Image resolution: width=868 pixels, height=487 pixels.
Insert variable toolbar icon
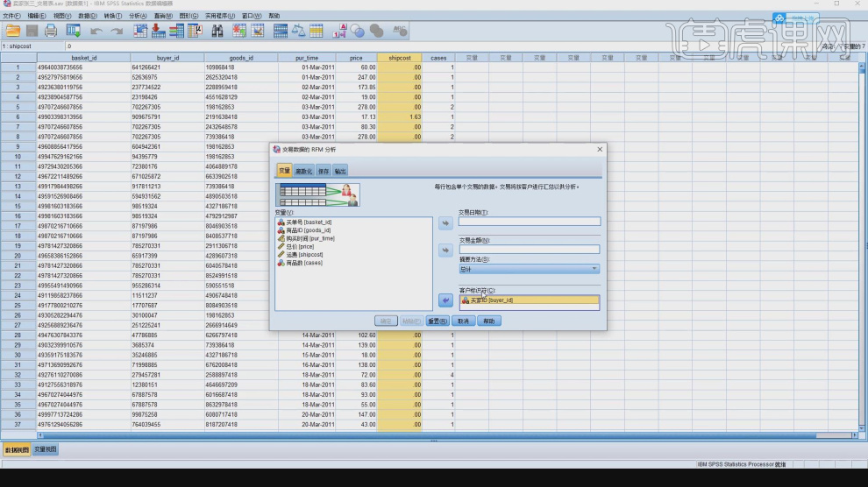(258, 31)
